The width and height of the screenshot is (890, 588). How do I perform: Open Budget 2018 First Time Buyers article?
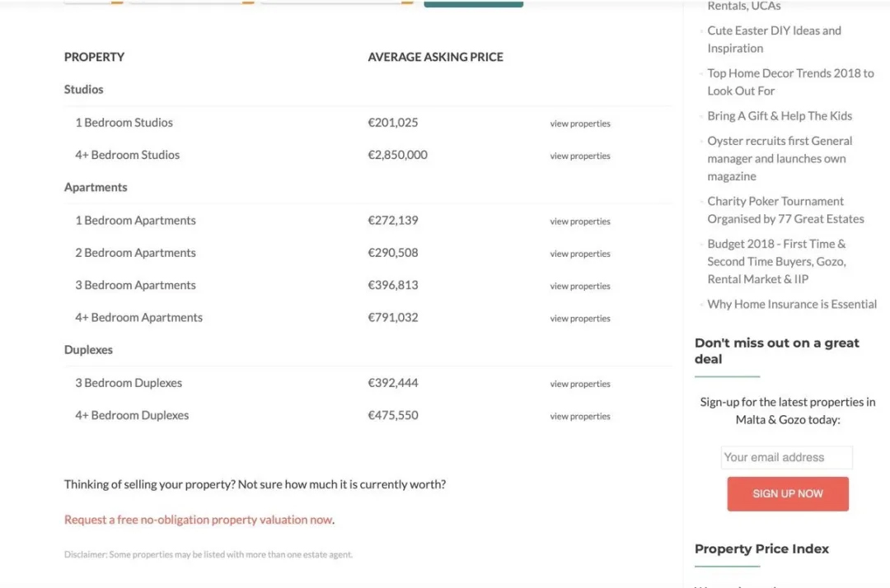coord(776,261)
